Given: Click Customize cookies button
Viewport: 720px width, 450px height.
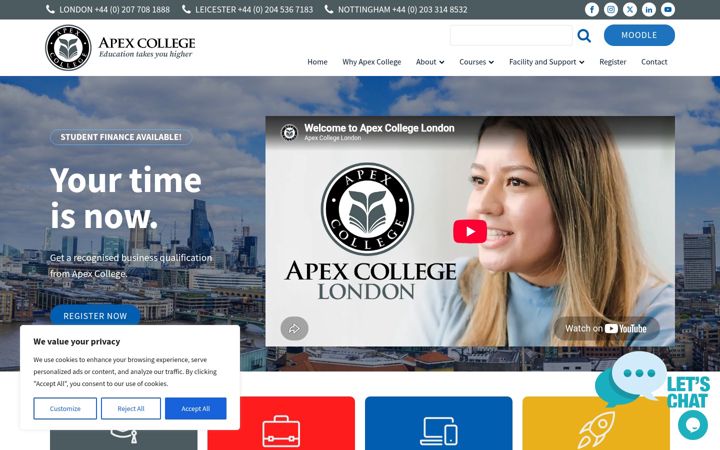Looking at the screenshot, I should [65, 408].
